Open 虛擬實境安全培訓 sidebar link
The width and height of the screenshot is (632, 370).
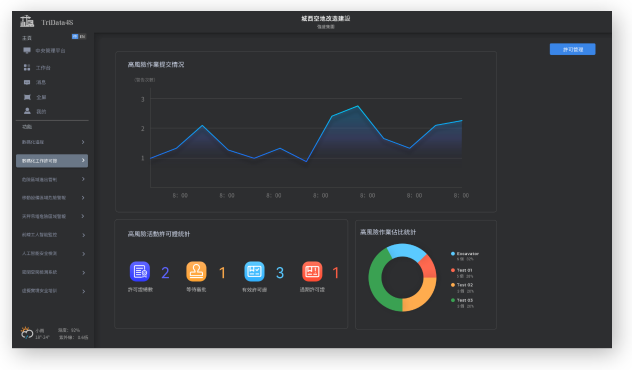point(40,291)
